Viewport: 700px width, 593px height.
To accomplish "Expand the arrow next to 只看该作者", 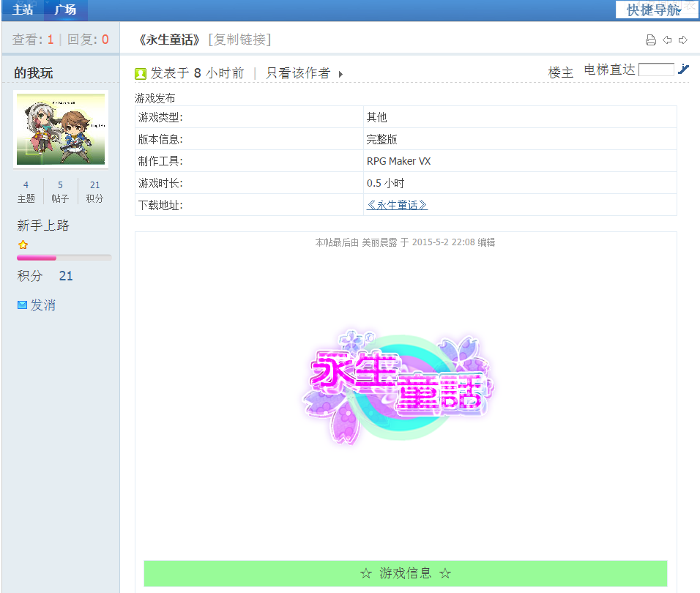I will (x=340, y=74).
